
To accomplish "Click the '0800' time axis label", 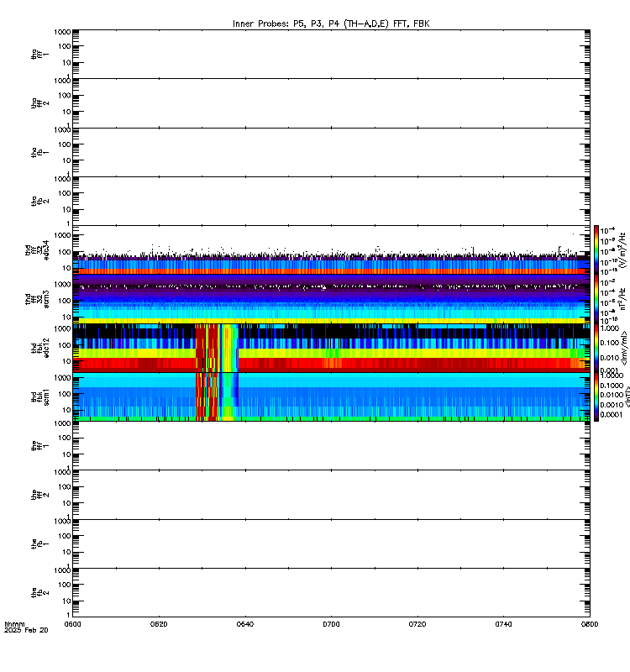I will 590,624.
